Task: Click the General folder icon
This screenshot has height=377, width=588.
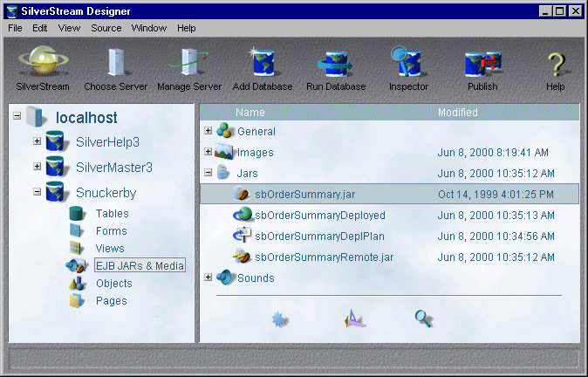Action: pos(225,131)
